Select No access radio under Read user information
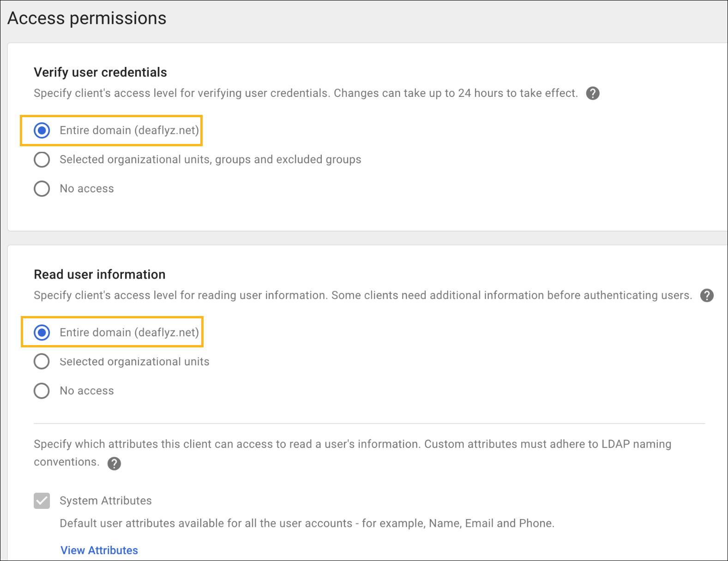The height and width of the screenshot is (561, 728). 42,391
